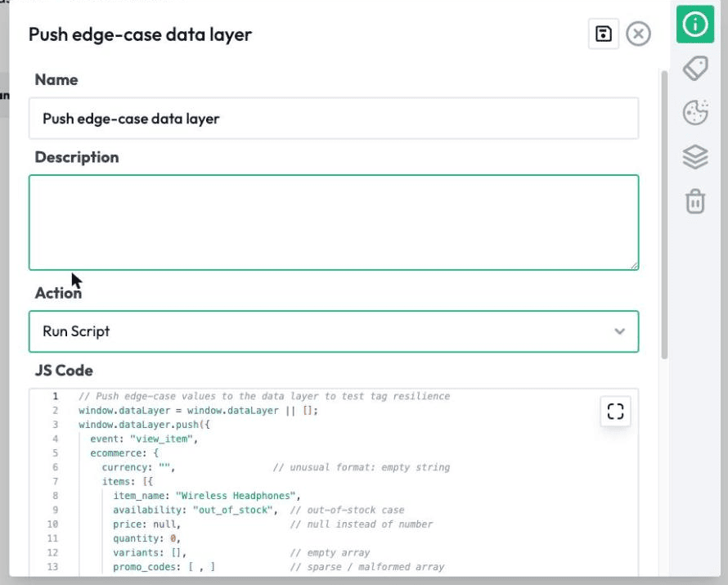Click the code text 'promo_codes: [ , ]'

pos(164,567)
